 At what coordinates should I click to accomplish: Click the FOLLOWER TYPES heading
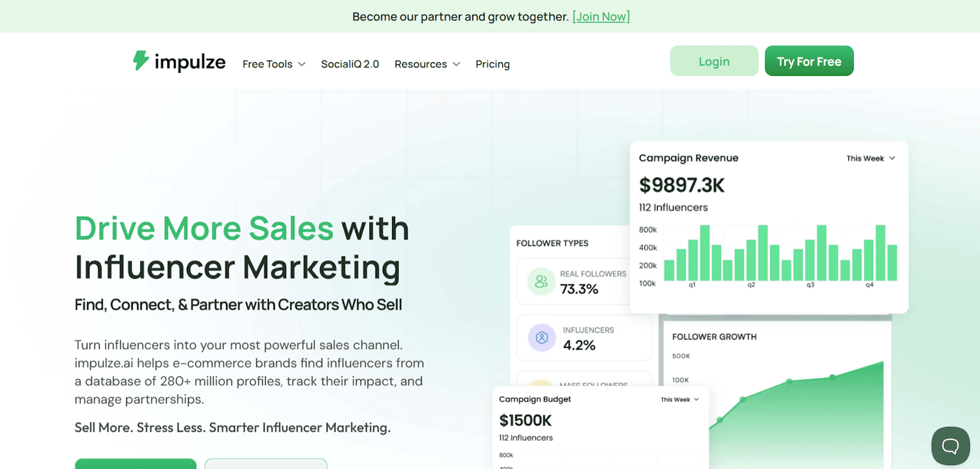coord(552,243)
